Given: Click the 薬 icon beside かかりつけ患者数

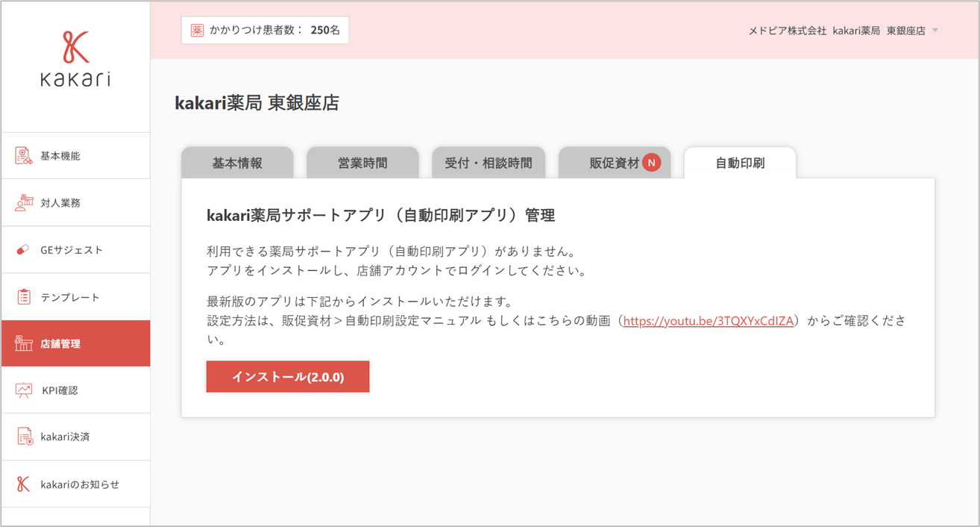Looking at the screenshot, I should point(197,30).
